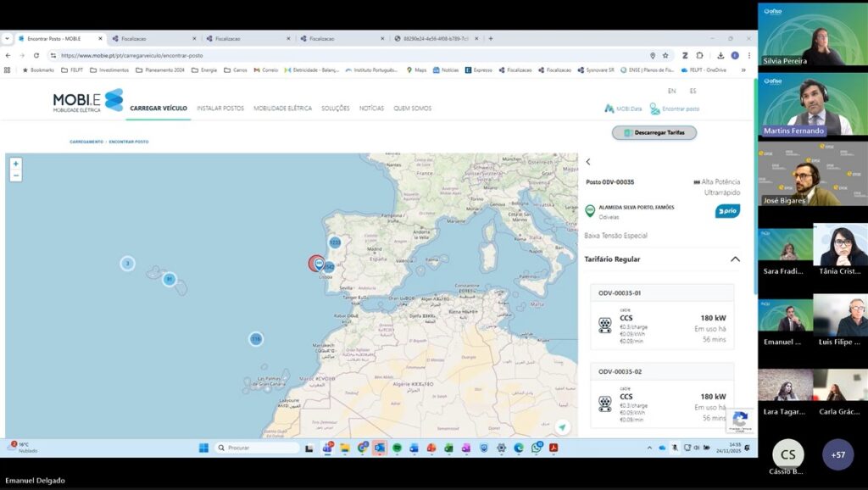
Task: Open the MOBI.Data link
Action: coord(622,109)
